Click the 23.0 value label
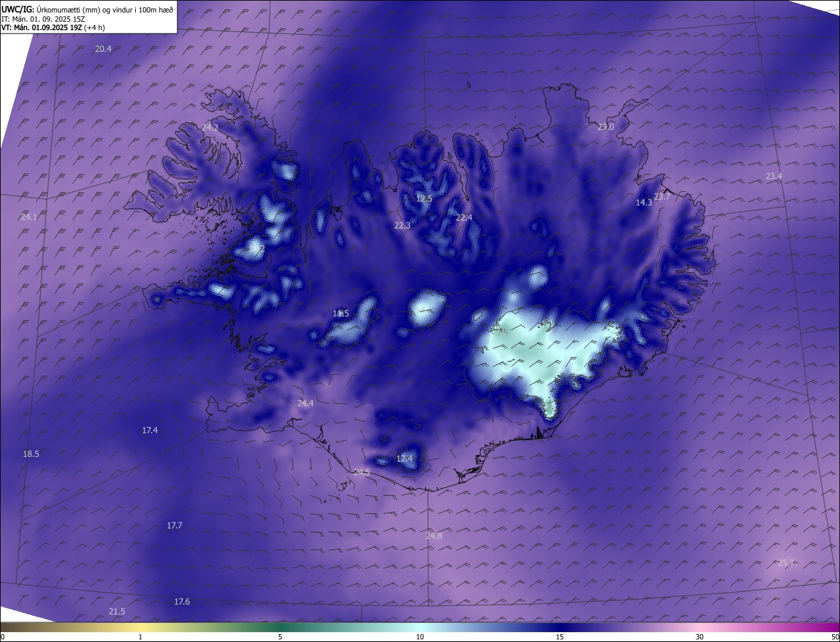The height and width of the screenshot is (642, 840). (606, 127)
